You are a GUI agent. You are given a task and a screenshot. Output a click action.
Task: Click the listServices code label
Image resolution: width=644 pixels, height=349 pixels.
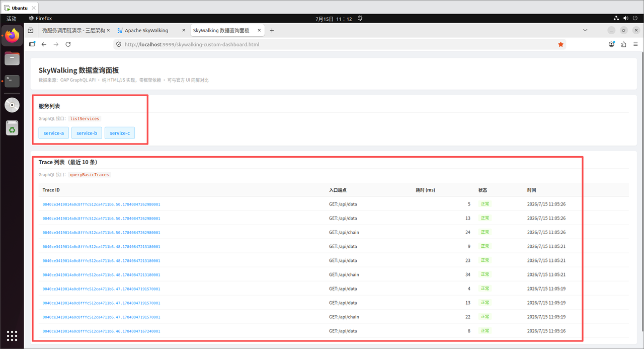85,119
